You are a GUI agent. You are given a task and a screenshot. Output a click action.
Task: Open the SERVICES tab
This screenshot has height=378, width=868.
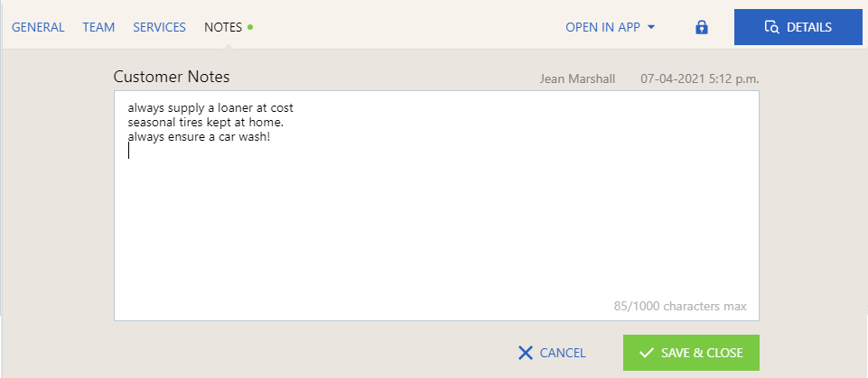159,27
